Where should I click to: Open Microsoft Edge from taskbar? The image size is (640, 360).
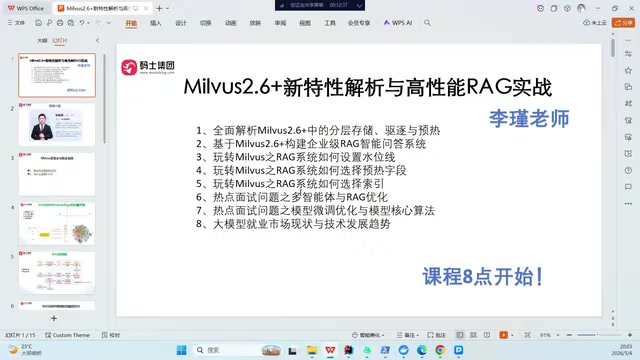tap(422, 350)
